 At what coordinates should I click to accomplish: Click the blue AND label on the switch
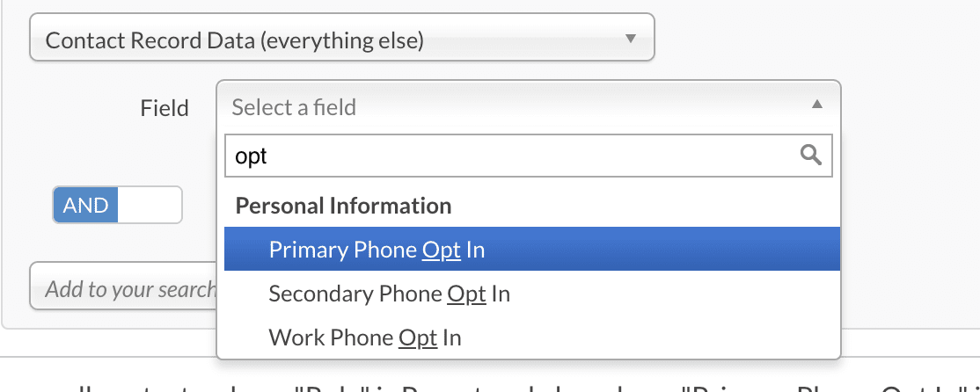(x=86, y=205)
